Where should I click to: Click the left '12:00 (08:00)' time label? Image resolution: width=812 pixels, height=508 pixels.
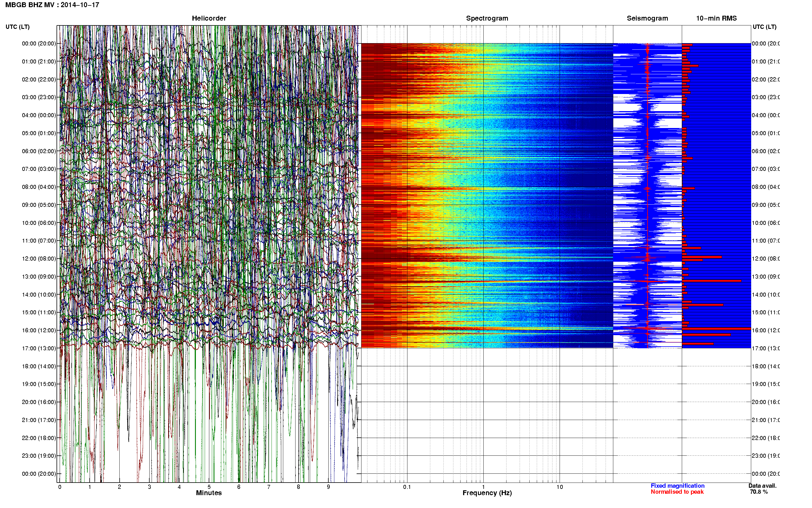[x=39, y=259]
